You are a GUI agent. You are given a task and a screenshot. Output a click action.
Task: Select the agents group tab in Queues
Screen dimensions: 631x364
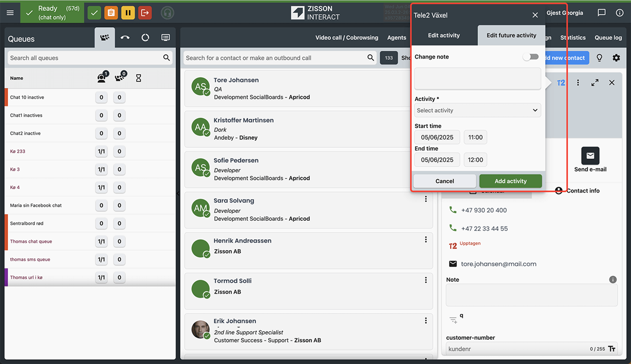pos(105,37)
